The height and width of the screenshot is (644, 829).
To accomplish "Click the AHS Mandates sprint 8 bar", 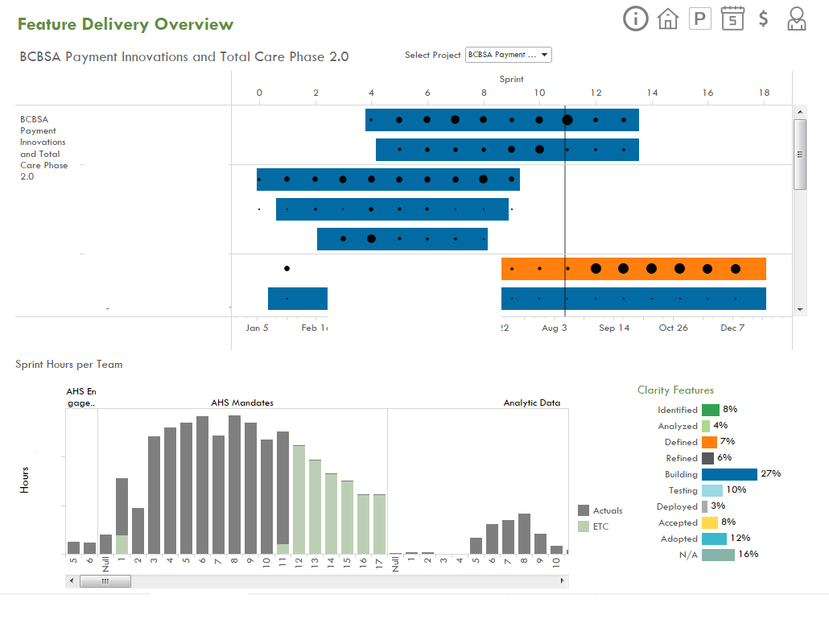I will (x=234, y=485).
